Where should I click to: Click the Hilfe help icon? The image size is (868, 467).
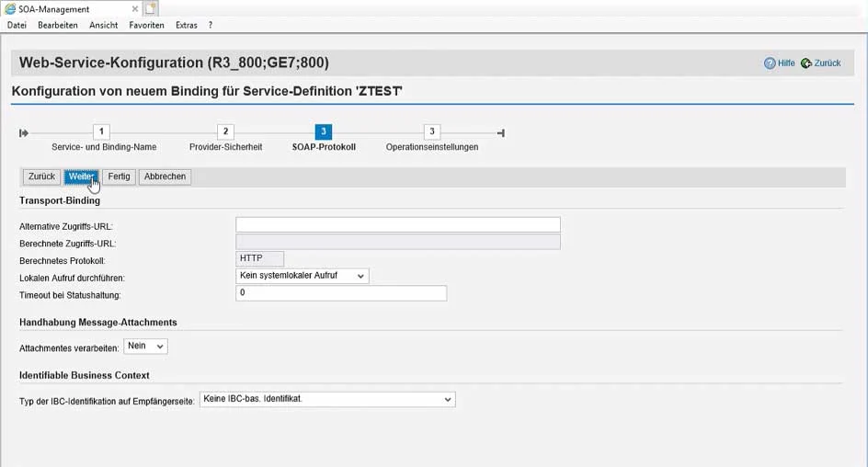coord(770,63)
